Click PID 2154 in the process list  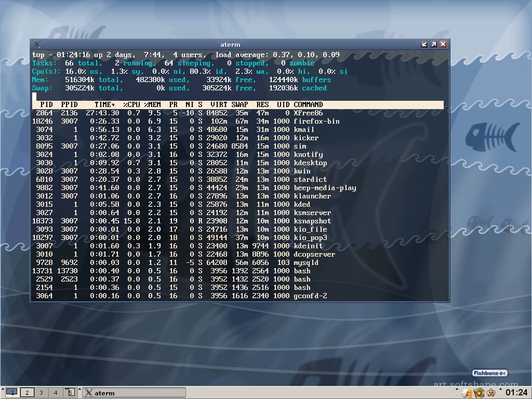pos(45,287)
